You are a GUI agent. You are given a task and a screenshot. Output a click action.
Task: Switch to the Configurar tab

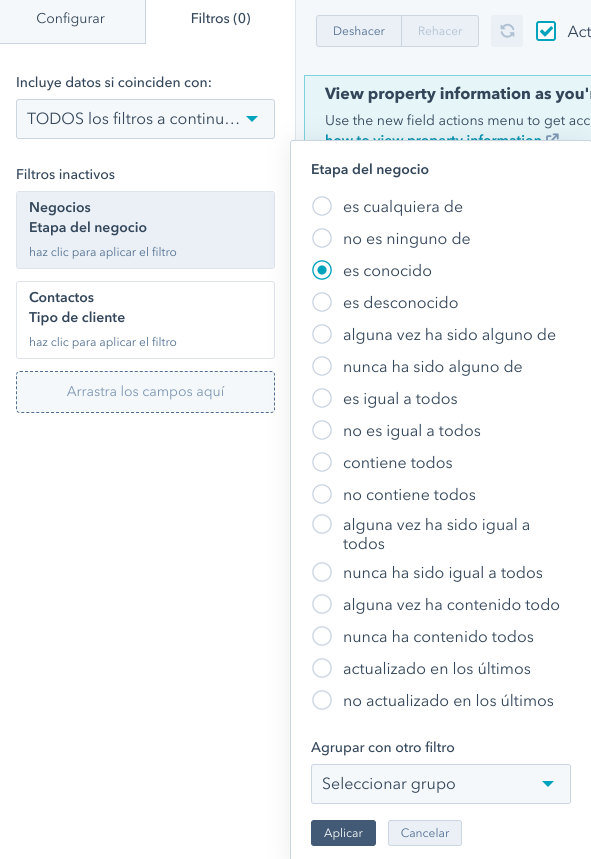pyautogui.click(x=67, y=18)
